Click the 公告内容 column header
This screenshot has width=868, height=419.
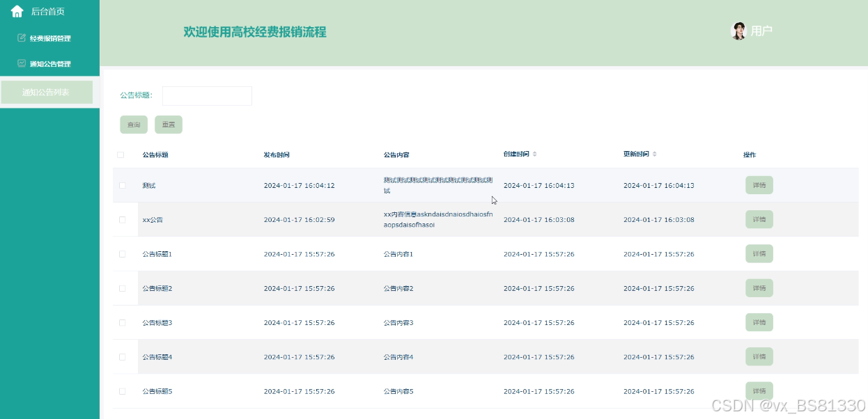(x=396, y=155)
